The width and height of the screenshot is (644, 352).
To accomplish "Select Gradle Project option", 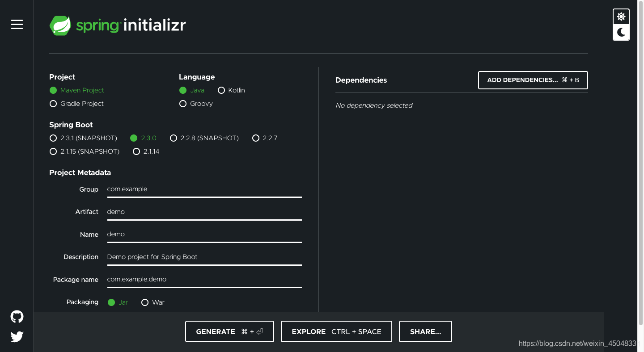I will 76,104.
